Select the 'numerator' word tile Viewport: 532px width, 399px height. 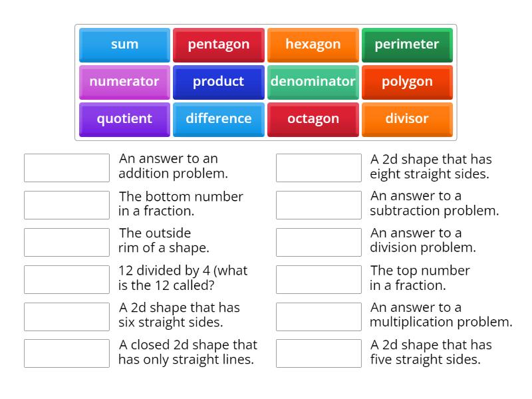click(124, 82)
